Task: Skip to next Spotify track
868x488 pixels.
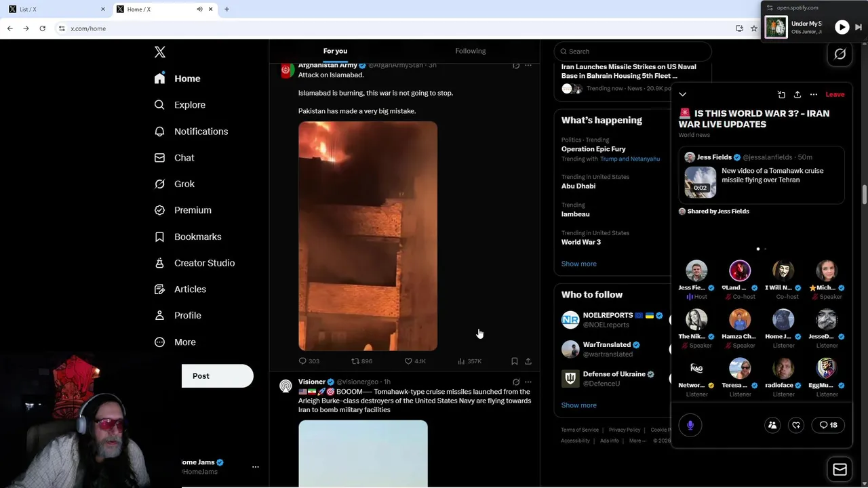Action: pos(858,27)
